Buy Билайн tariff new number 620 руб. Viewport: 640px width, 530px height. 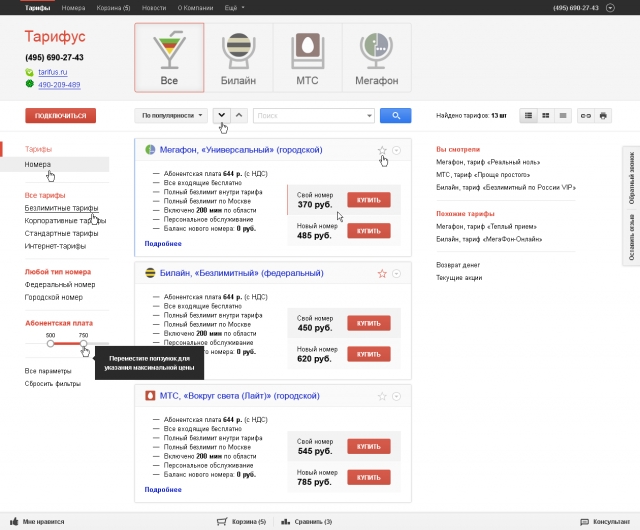point(369,354)
